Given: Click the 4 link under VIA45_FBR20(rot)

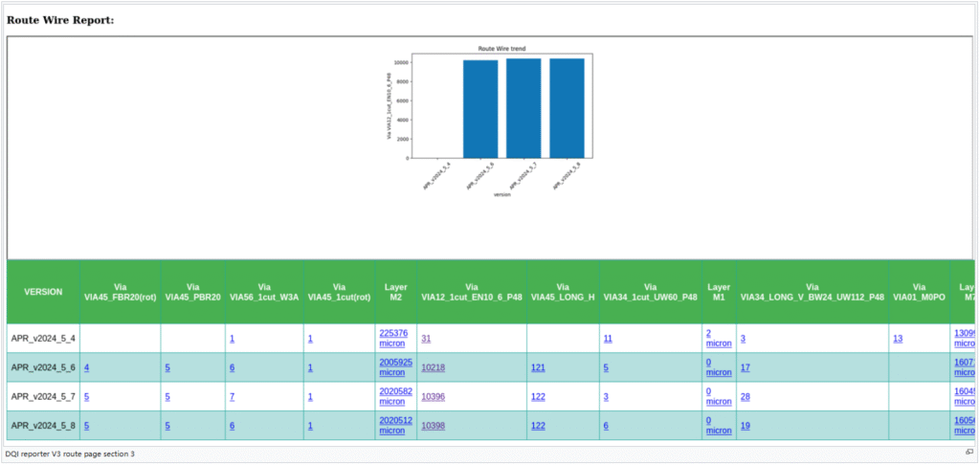Looking at the screenshot, I should tap(87, 367).
